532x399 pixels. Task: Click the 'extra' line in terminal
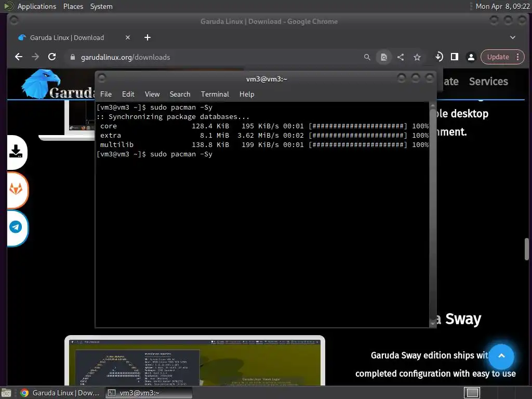click(263, 136)
